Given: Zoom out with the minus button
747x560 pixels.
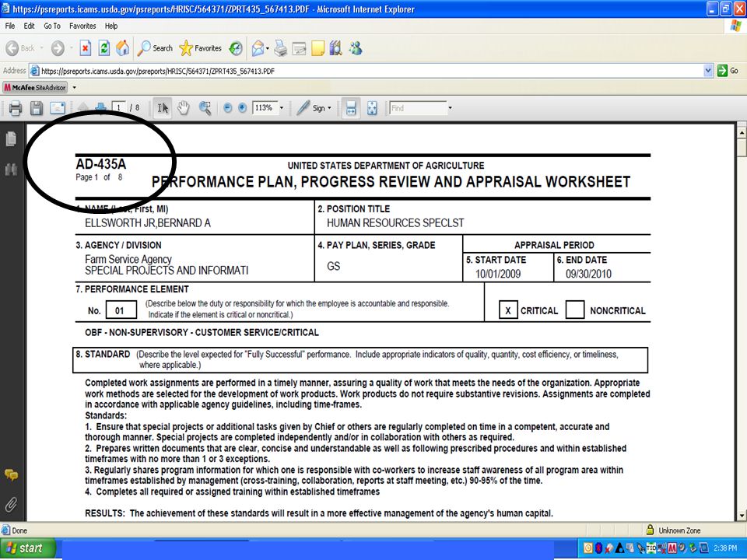Looking at the screenshot, I should click(x=228, y=108).
